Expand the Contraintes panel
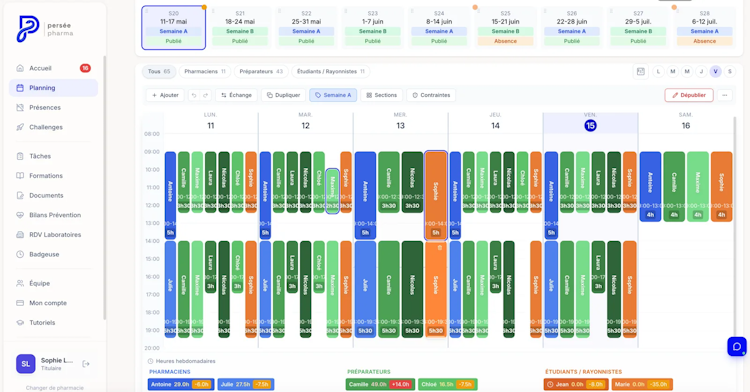Viewport: 750px width, 392px height. click(x=431, y=95)
